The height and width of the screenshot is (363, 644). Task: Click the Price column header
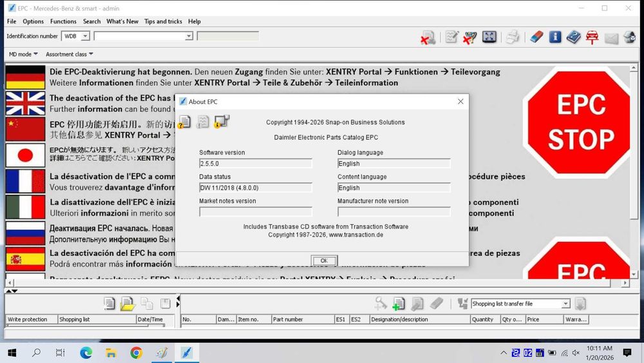(x=544, y=319)
